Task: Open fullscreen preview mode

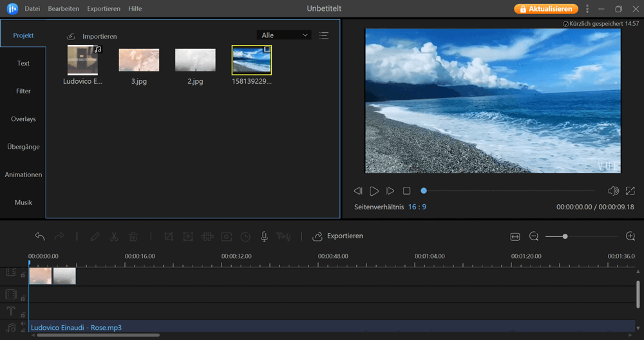Action: (630, 191)
